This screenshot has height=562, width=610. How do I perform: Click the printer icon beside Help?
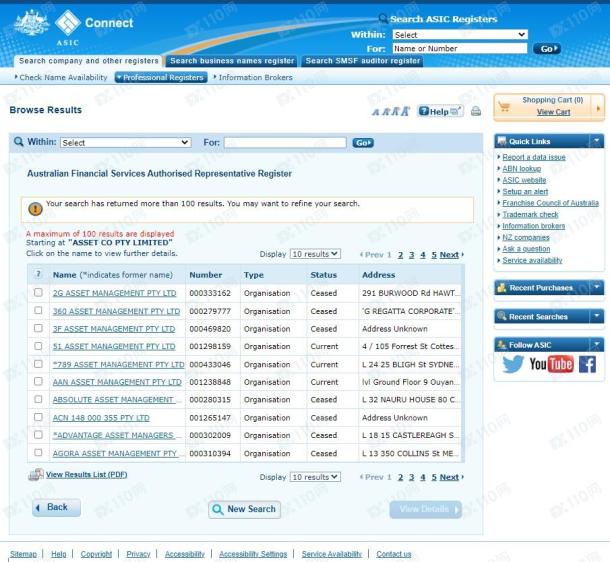(476, 112)
